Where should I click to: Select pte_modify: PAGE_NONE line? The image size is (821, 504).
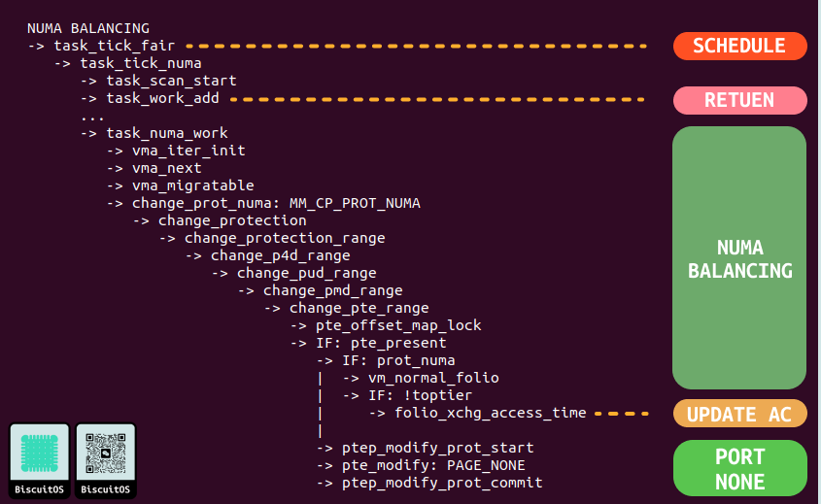click(433, 465)
